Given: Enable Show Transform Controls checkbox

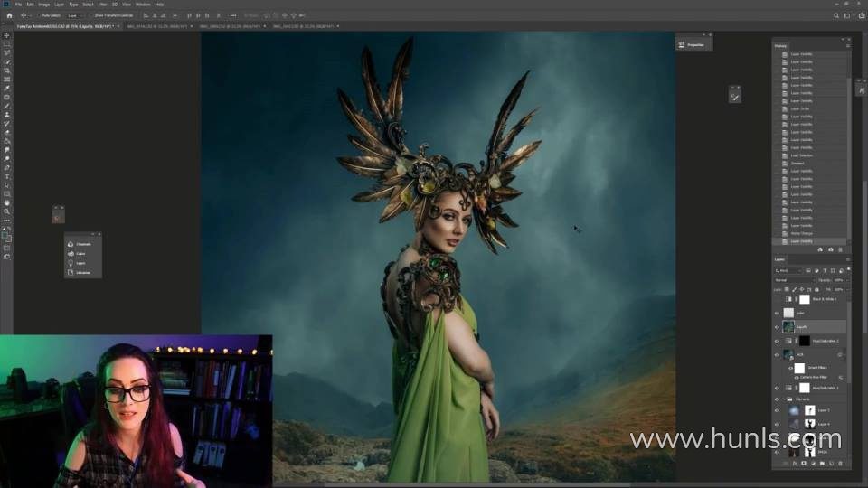Looking at the screenshot, I should pos(92,15).
